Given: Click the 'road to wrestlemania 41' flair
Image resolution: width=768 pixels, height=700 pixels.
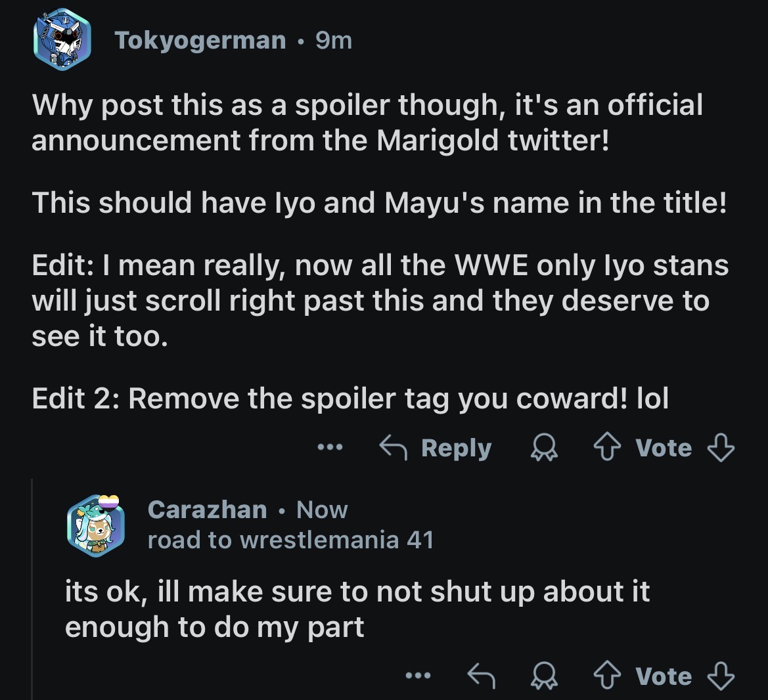Looking at the screenshot, I should pyautogui.click(x=290, y=540).
